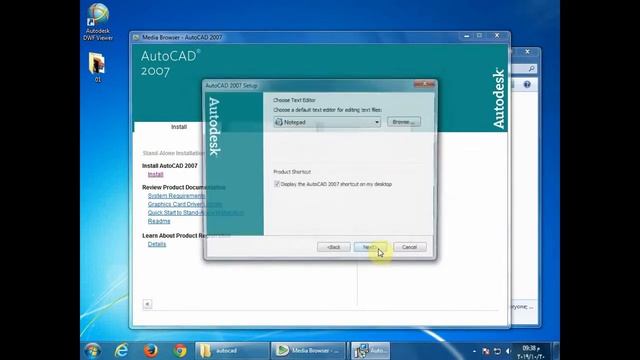Launch Google Chrome from the taskbar
640x360 pixels.
180,351
